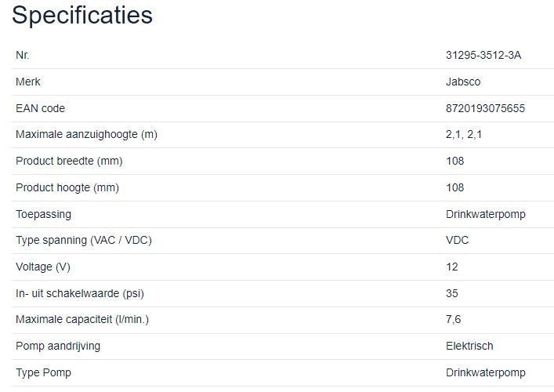The image size is (554, 392).
Task: Click the Specificaties heading
Action: coord(82,16)
